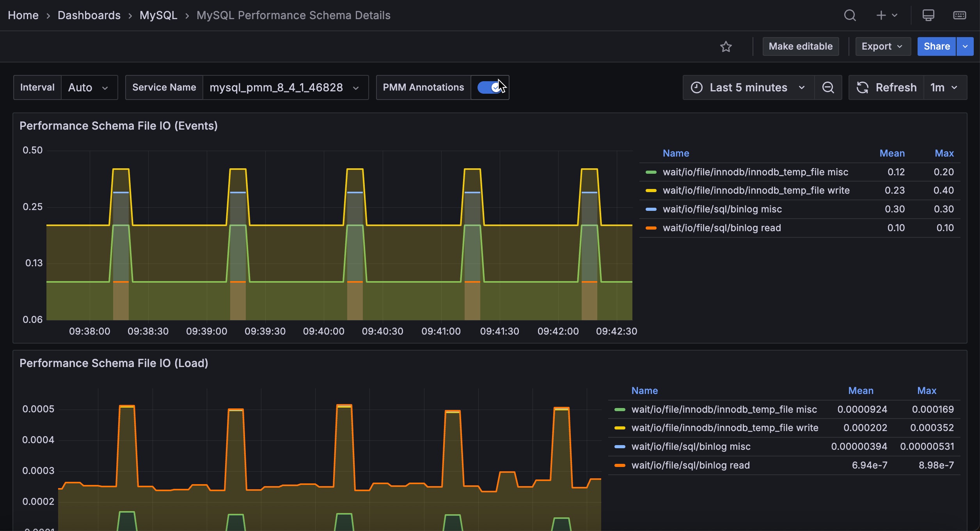Open the Interval Auto dropdown
This screenshot has height=531, width=980.
(89, 87)
